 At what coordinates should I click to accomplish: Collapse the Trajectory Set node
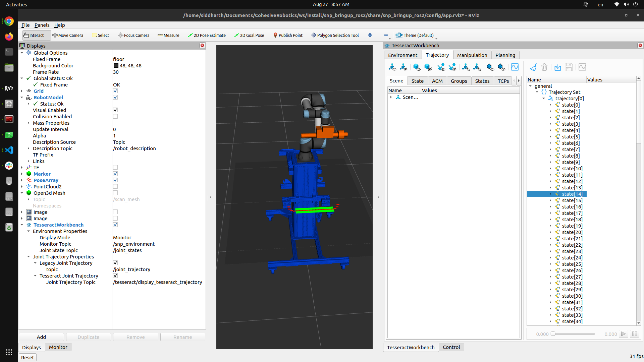[x=537, y=92]
